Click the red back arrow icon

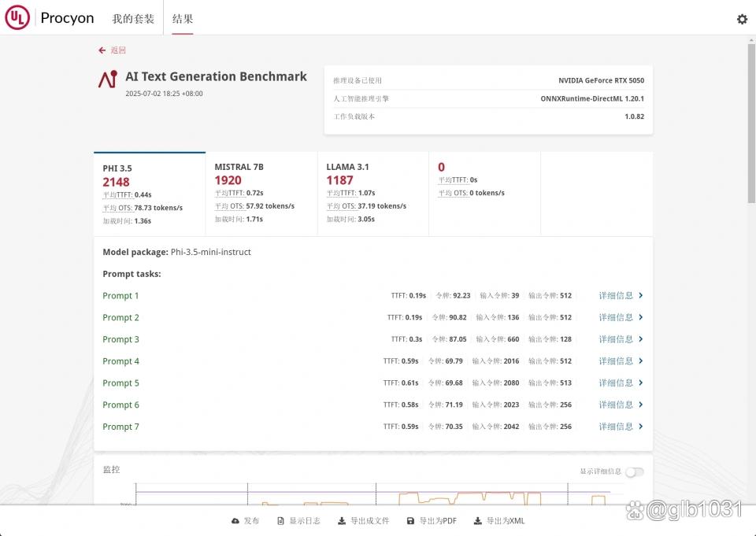click(102, 50)
